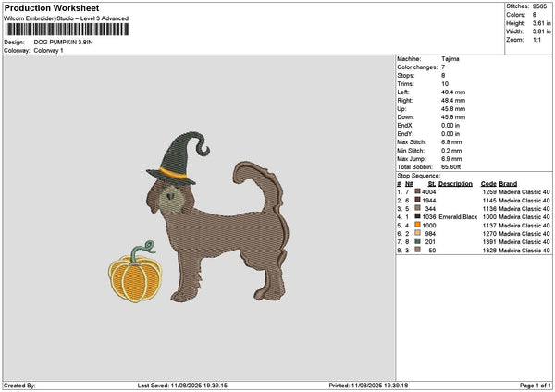Click the Emerald Black color swatch
The height and width of the screenshot is (392, 555).
point(417,216)
